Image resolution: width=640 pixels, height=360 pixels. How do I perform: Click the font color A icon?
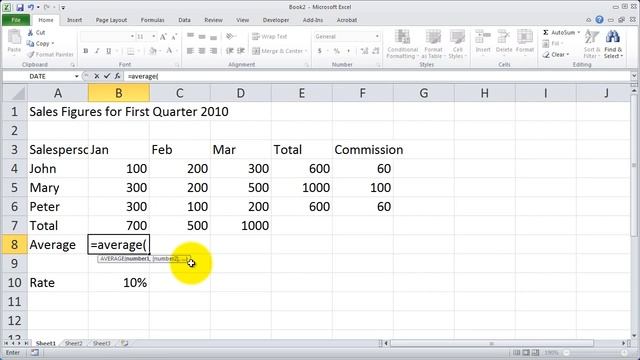point(169,51)
